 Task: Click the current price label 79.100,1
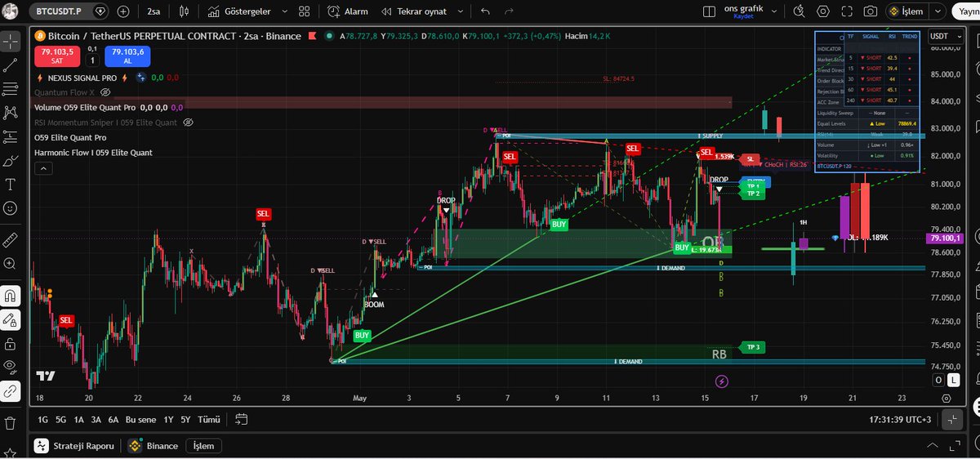[x=945, y=238]
